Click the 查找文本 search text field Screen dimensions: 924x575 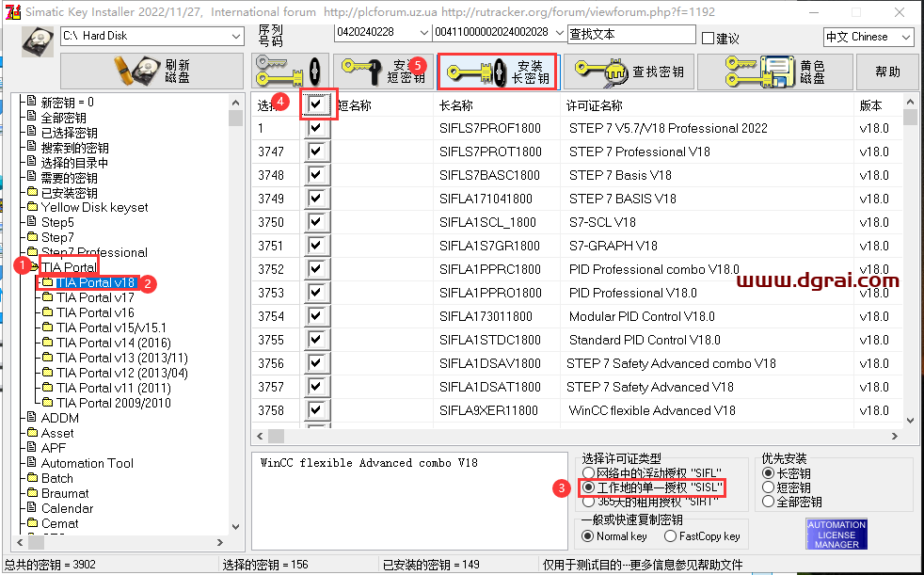point(631,34)
